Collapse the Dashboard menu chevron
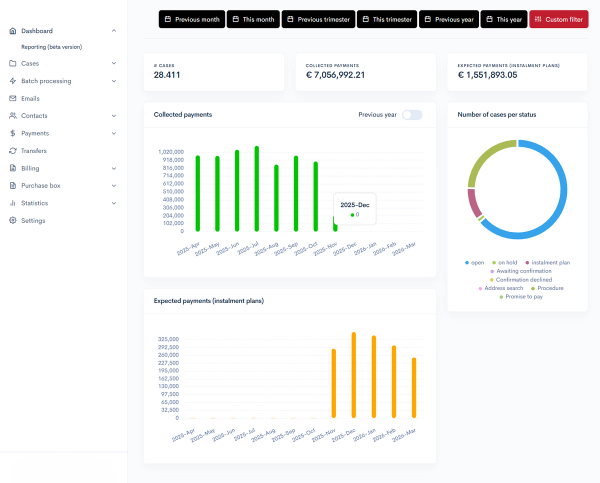Viewport: 600px width, 483px height. click(114, 31)
